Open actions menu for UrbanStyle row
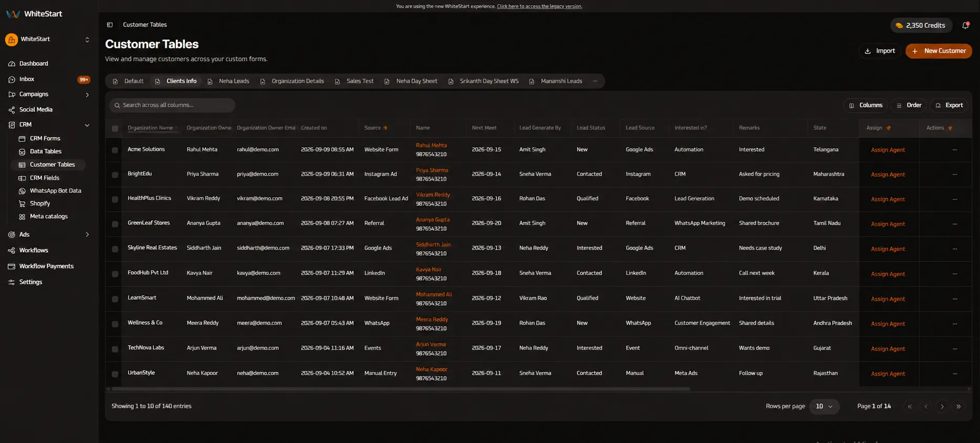 click(x=955, y=374)
